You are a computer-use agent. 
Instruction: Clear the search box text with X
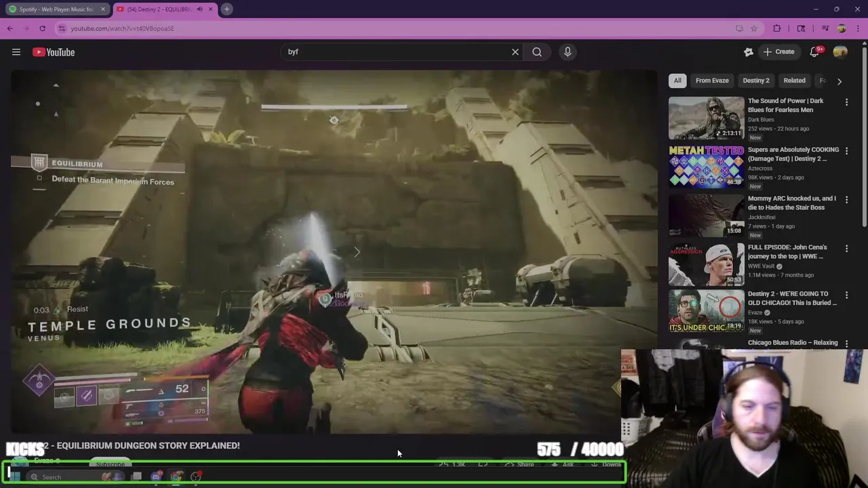point(515,52)
